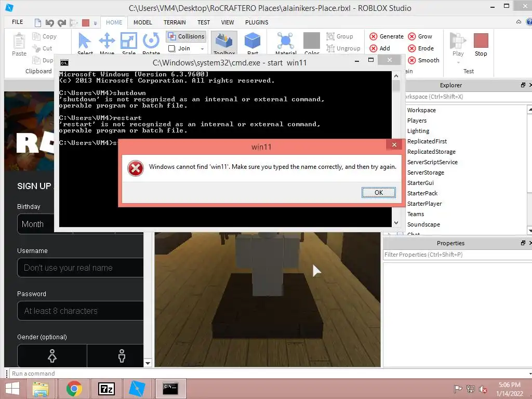Collapse the ribbon with the chevron

click(518, 22)
